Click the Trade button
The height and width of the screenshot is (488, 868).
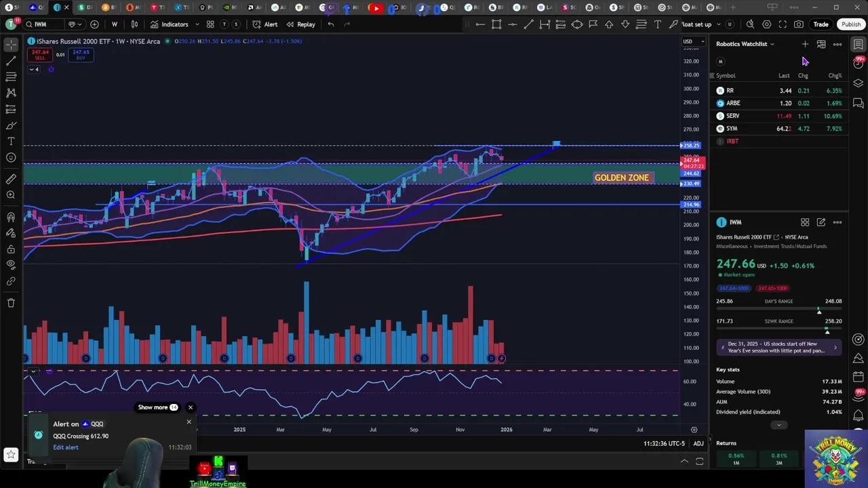tap(821, 24)
